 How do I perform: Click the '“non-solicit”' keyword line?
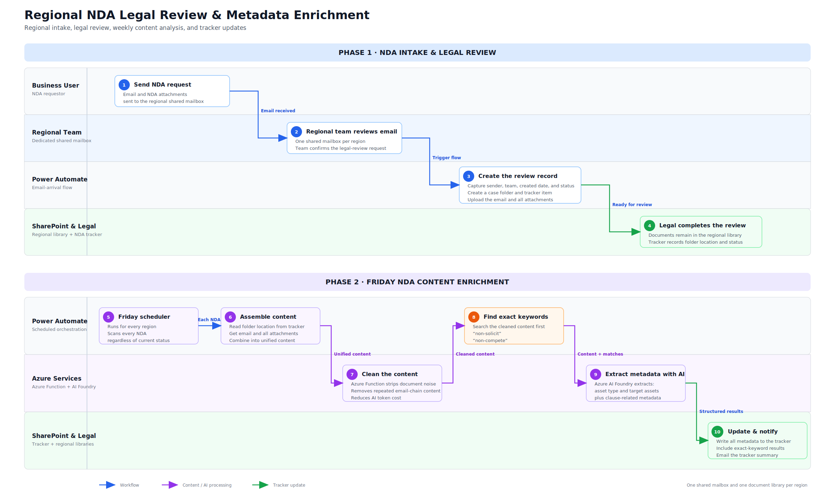tap(487, 333)
